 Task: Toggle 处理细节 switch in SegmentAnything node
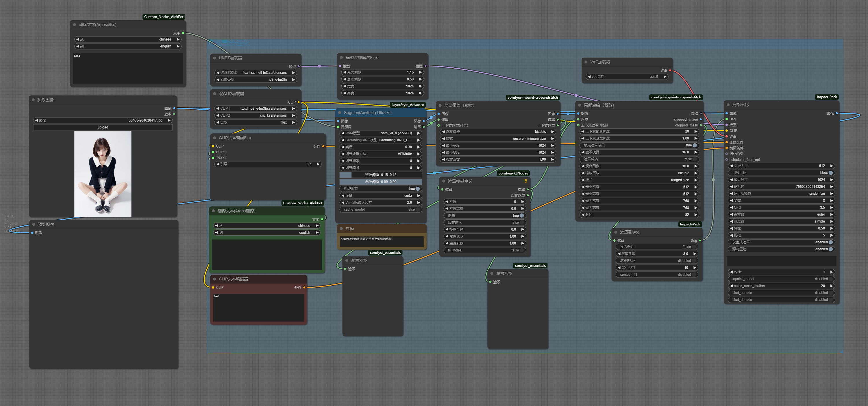(x=417, y=189)
